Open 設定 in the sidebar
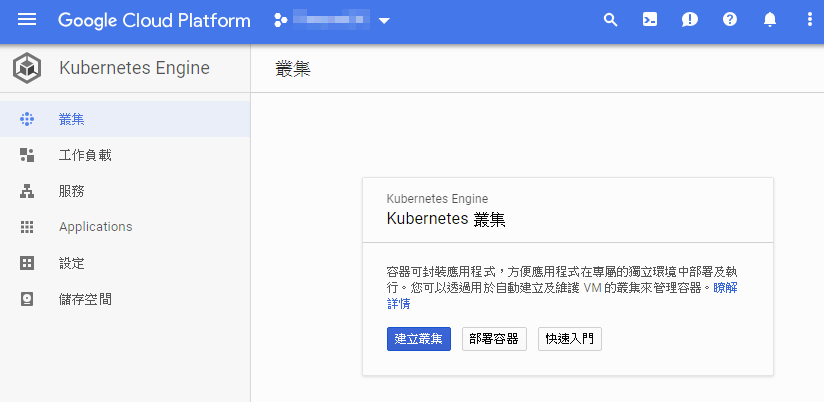824x402 pixels. (x=71, y=263)
